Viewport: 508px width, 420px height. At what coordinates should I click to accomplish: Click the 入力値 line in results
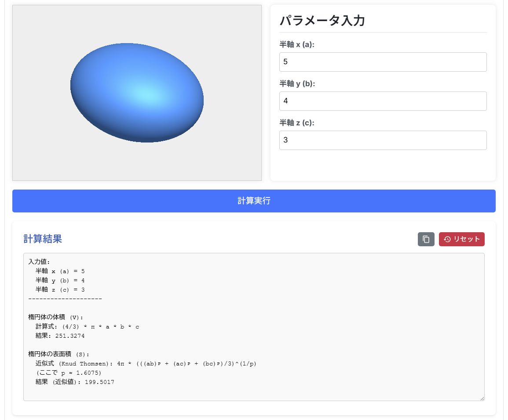(39, 262)
